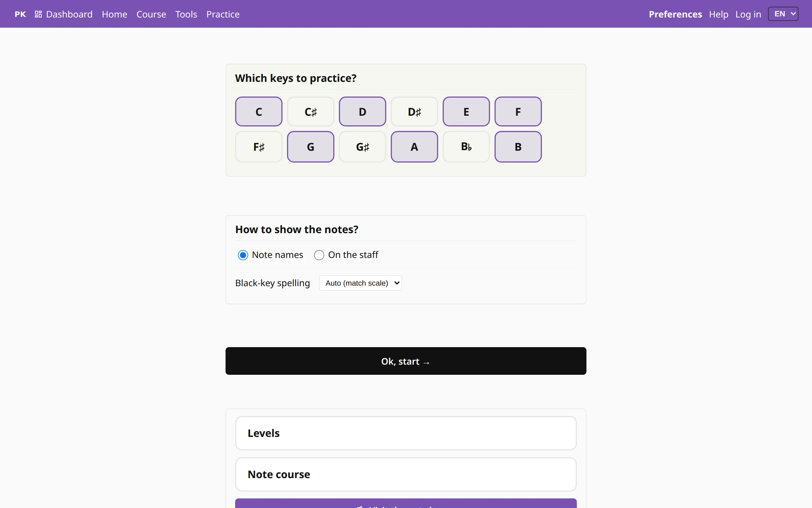Screen dimensions: 812x508
Task: Expand the Levels section
Action: coord(406,433)
